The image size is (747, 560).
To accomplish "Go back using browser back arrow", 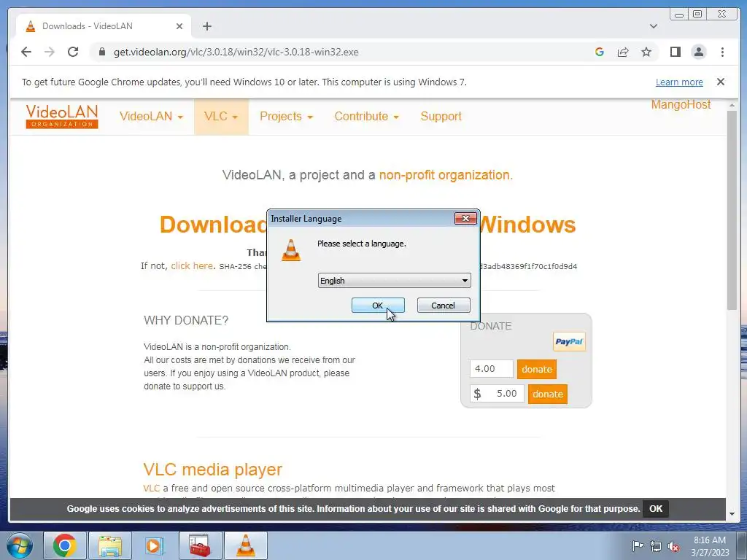I will (26, 52).
